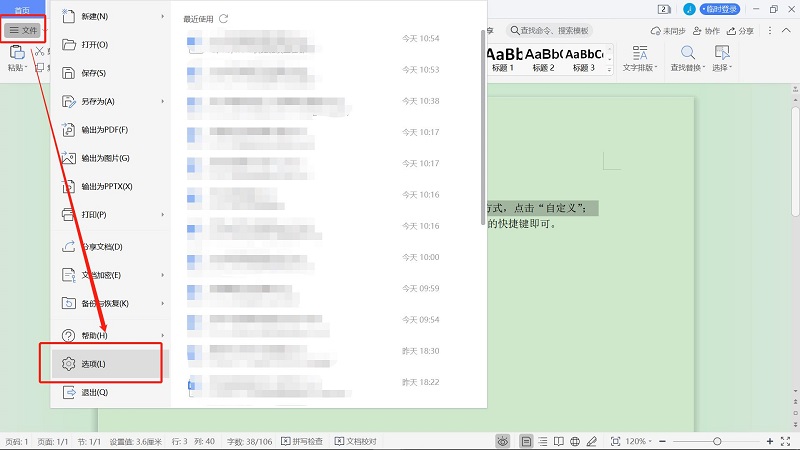Expand the 帮助(H) submenu arrow
The height and width of the screenshot is (450, 800).
pyautogui.click(x=163, y=335)
